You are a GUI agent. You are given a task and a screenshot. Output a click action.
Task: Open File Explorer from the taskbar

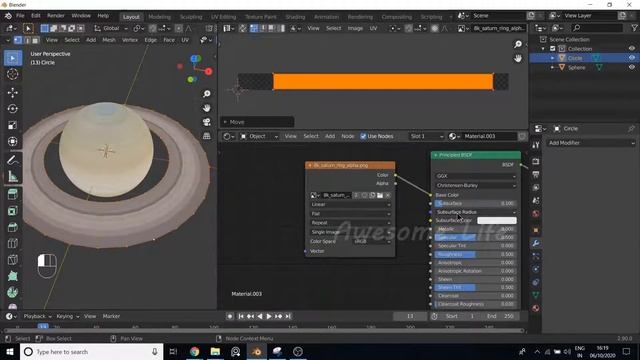click(x=215, y=352)
